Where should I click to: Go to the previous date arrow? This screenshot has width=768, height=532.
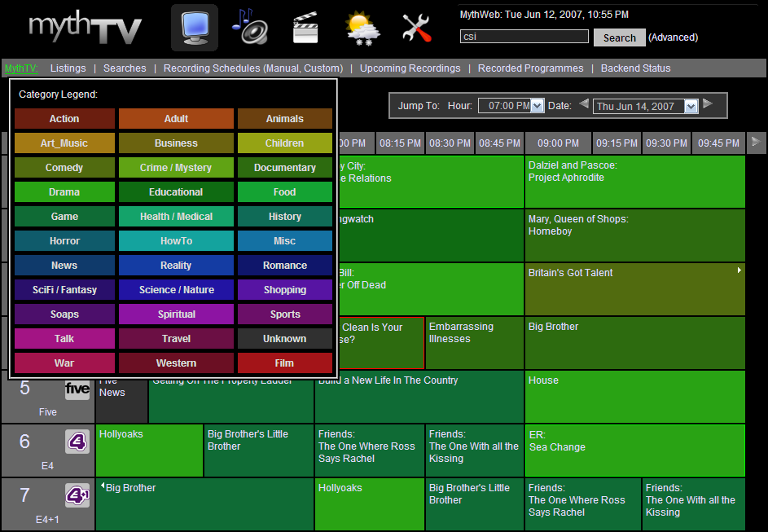coord(583,103)
